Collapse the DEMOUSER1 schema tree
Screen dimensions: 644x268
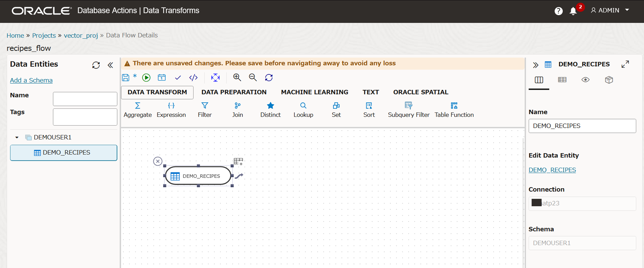[x=17, y=137]
